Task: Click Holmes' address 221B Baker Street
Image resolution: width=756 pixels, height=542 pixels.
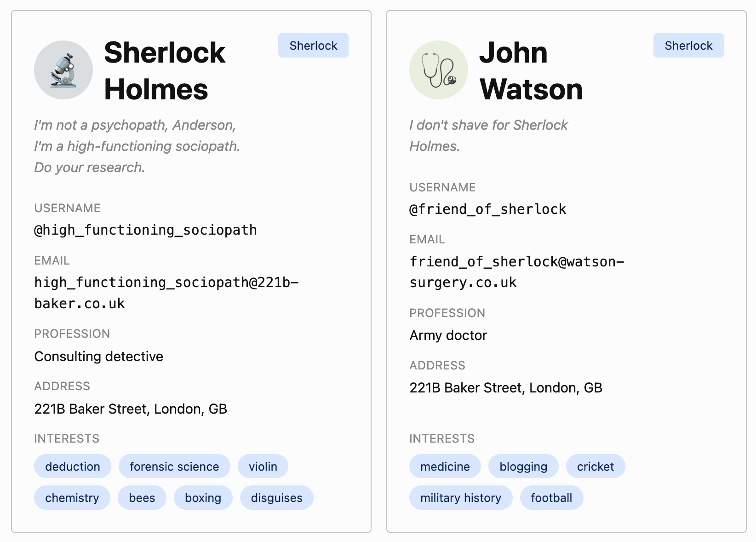Action: pos(131,409)
